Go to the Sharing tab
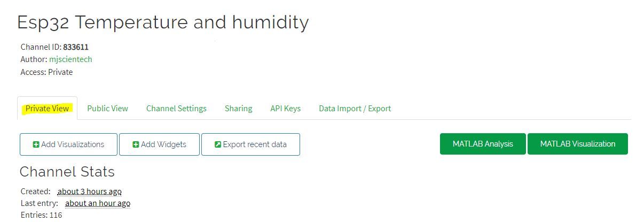Viewport: 644px width, 222px height. click(238, 108)
